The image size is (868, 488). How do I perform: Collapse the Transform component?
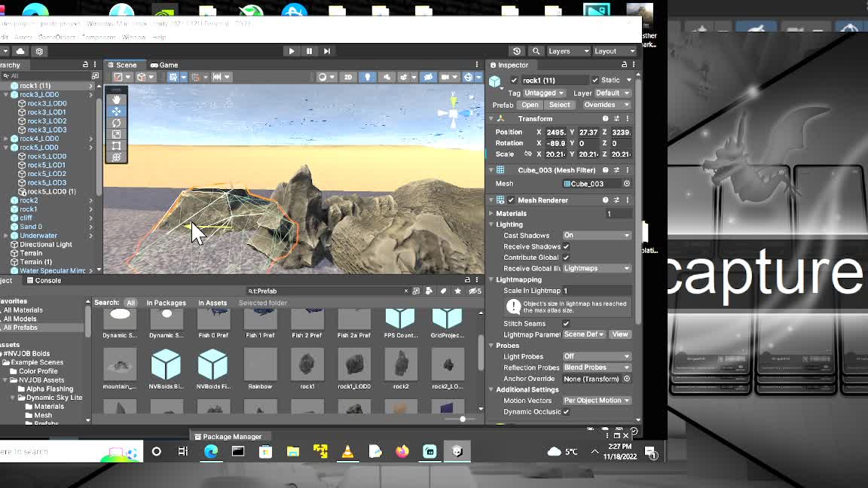(x=491, y=119)
